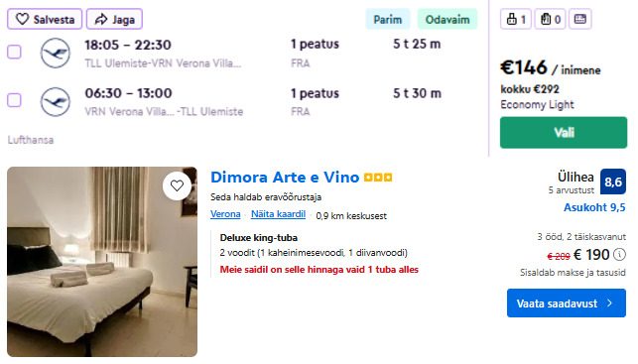Choose the flight with green Vali button
The width and height of the screenshot is (638, 364).
564,133
